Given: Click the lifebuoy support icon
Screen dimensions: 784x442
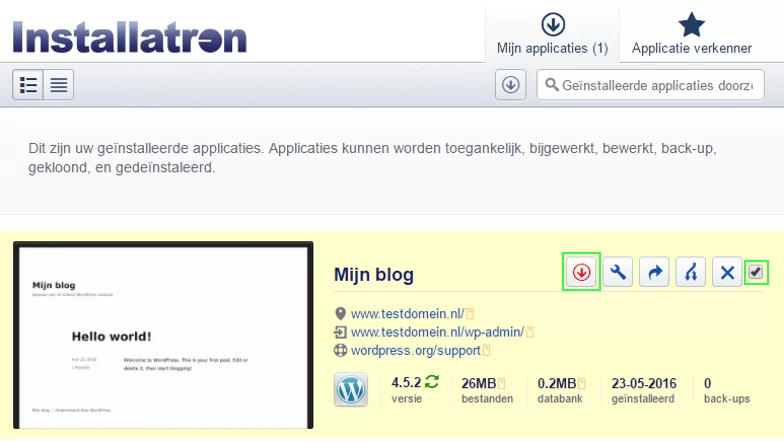Looking at the screenshot, I should pyautogui.click(x=340, y=350).
